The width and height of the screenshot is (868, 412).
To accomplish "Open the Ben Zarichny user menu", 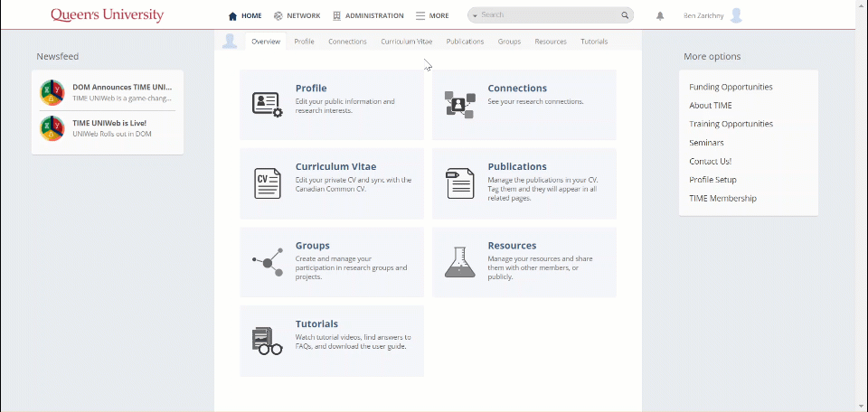I will click(x=713, y=15).
